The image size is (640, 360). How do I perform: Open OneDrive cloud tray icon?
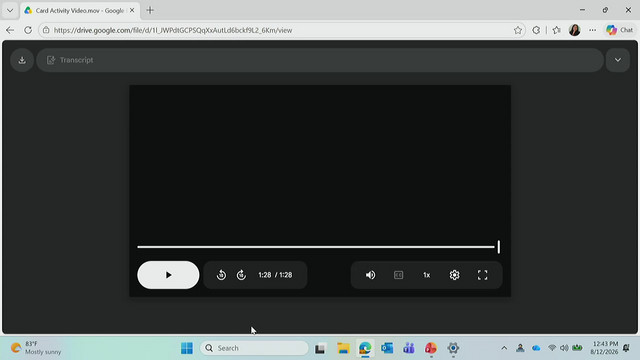[x=536, y=348]
